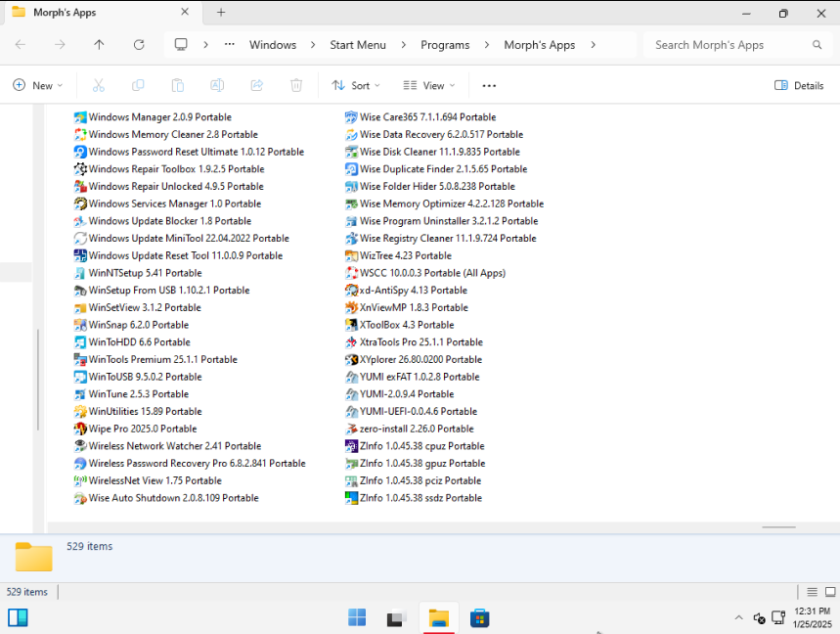
Task: Toggle the Details pane button
Action: click(799, 86)
